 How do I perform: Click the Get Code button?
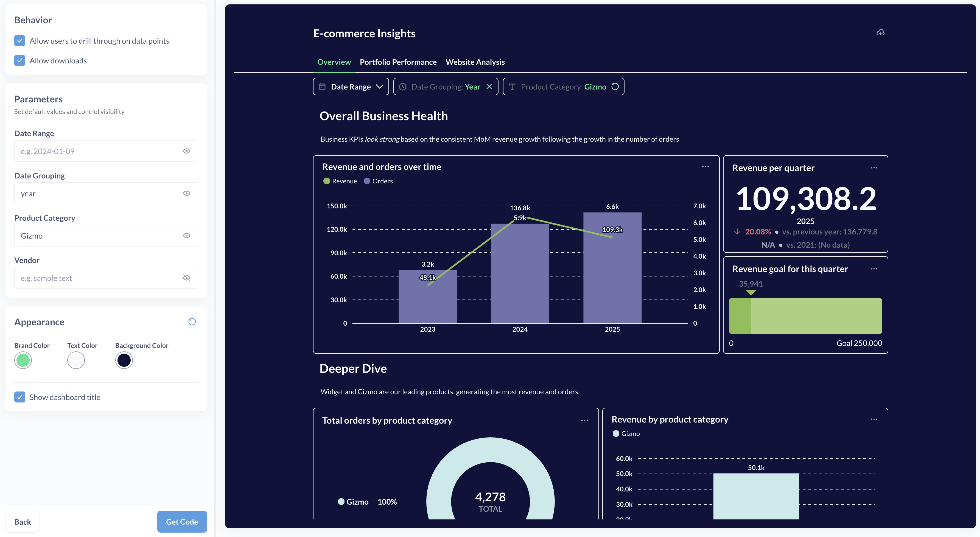pos(182,521)
